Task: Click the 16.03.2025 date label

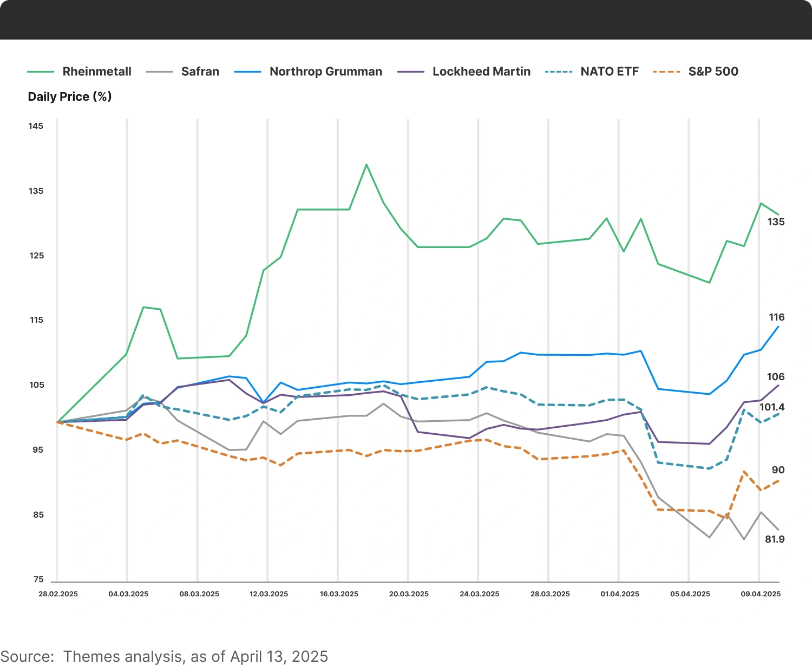Action: click(339, 594)
